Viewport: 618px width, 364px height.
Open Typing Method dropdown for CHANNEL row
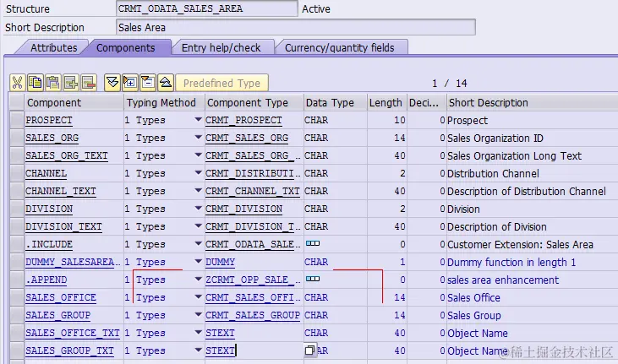[198, 173]
